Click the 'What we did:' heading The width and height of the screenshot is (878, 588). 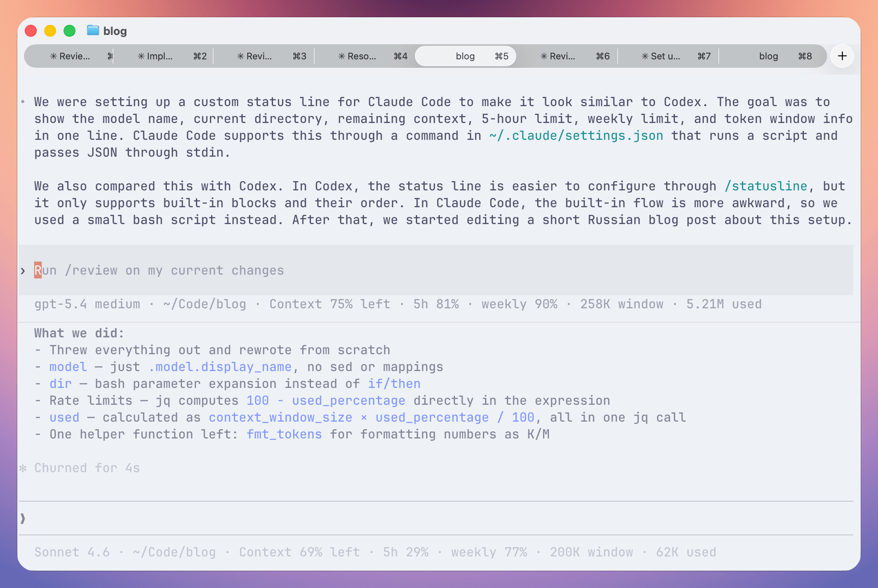click(79, 333)
